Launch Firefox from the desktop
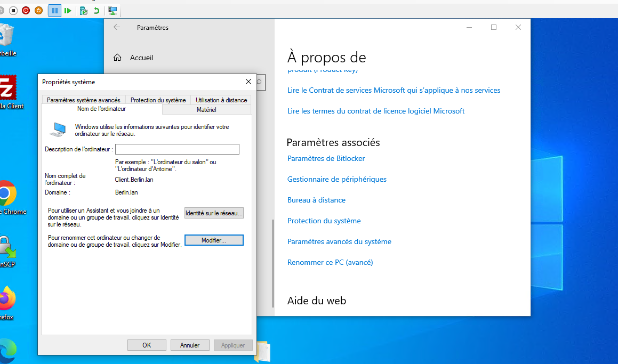The image size is (618, 364). click(6, 300)
